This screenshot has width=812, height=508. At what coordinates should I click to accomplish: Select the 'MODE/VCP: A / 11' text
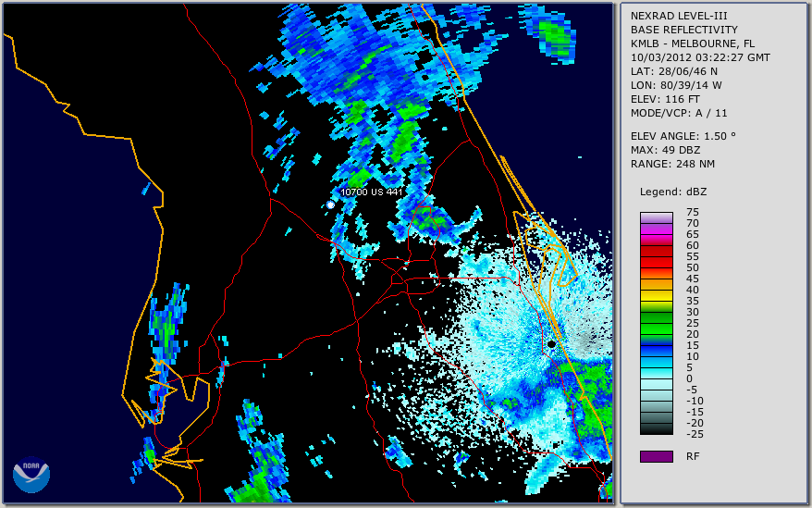(679, 113)
